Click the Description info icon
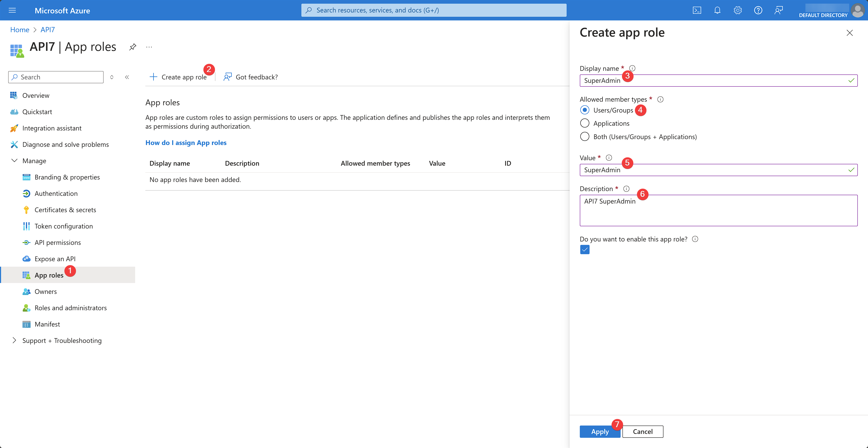Screen dimensions: 868x448 tap(627, 189)
